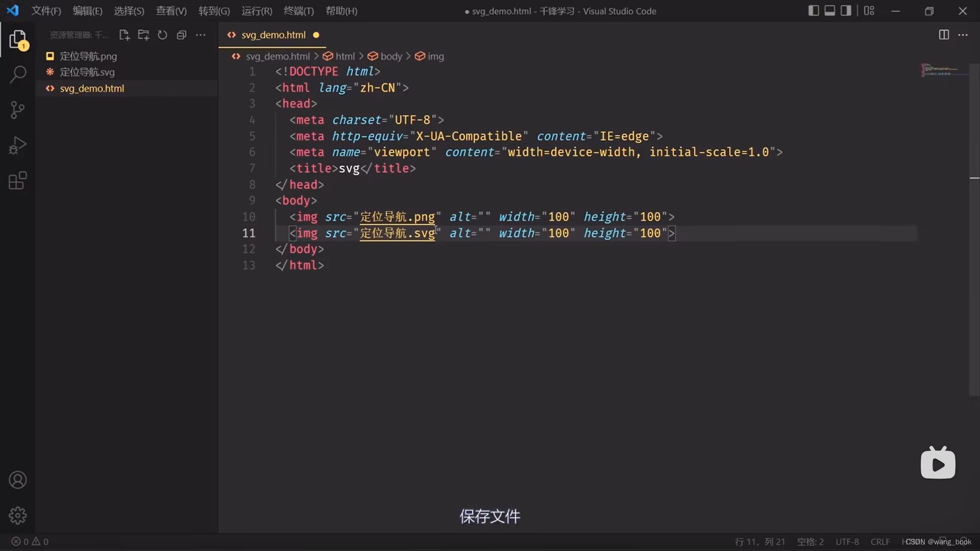Click the New Folder icon in explorer
The height and width of the screenshot is (551, 980).
coord(143,35)
